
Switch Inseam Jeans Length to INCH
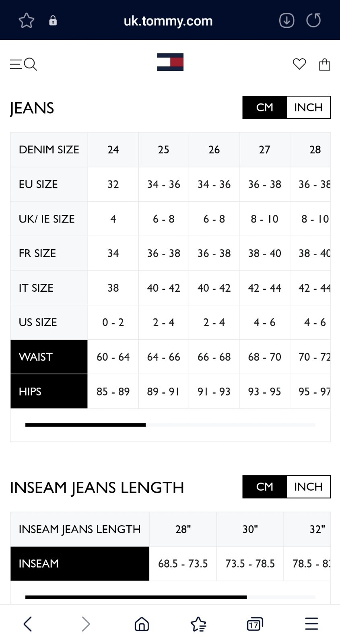point(308,487)
